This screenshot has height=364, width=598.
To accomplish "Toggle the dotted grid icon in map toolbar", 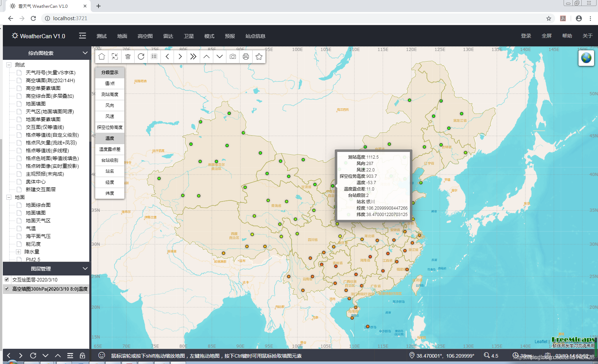I will (154, 57).
